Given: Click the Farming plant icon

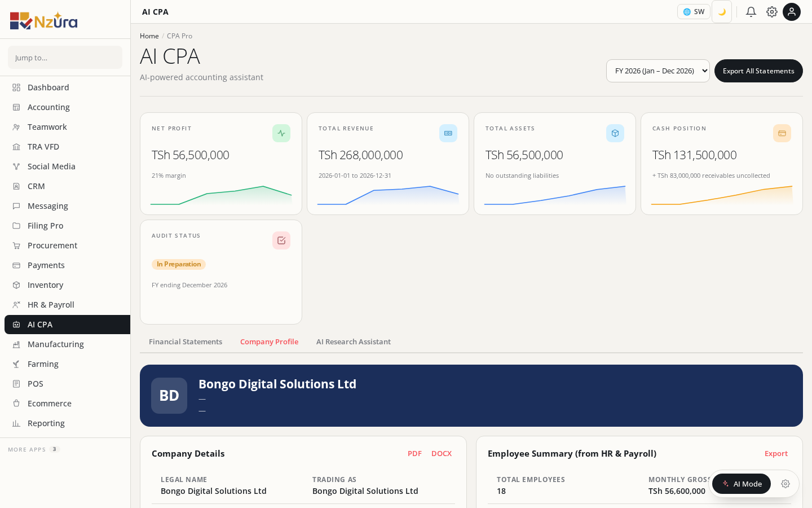Looking at the screenshot, I should coord(16,364).
